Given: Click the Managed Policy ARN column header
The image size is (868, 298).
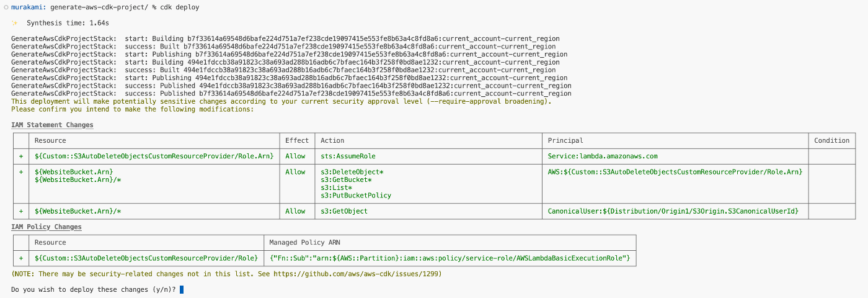Looking at the screenshot, I should point(305,242).
